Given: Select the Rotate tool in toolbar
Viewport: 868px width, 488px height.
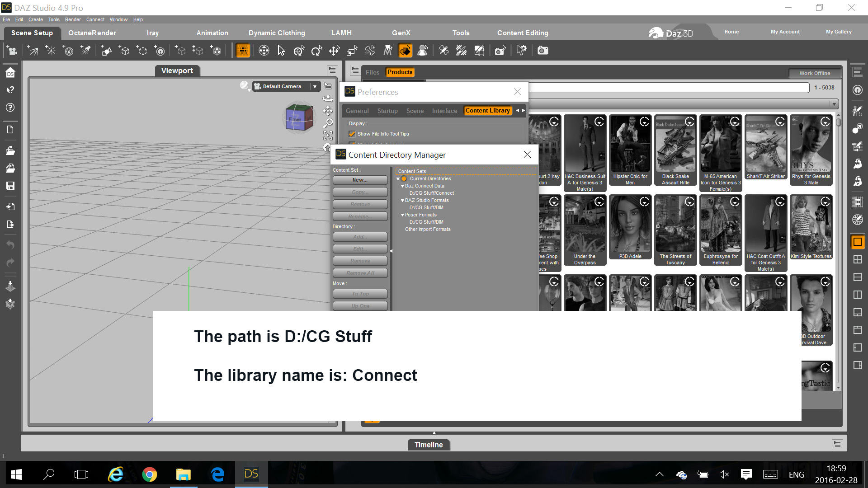Looking at the screenshot, I should (316, 51).
